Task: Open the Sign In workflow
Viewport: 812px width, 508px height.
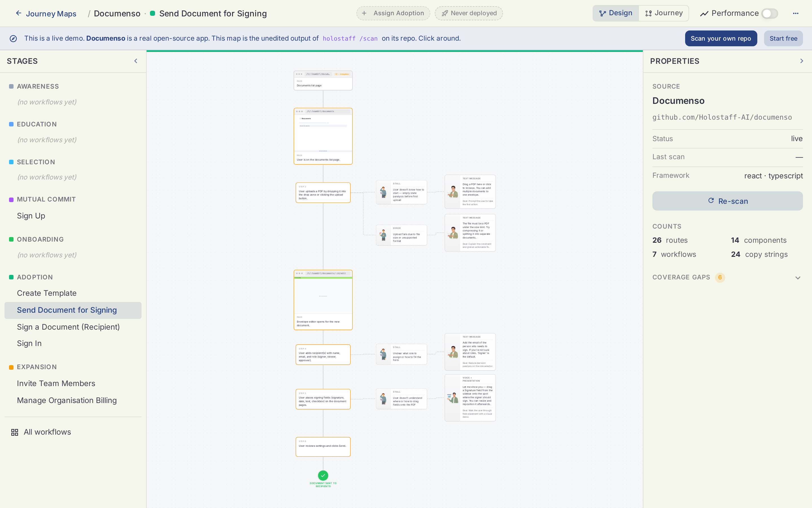Action: [29, 343]
